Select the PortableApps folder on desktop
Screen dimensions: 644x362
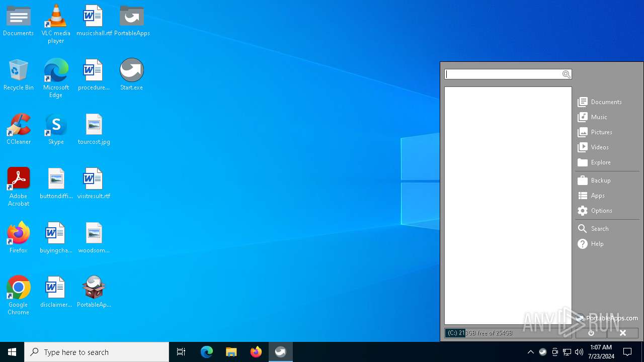point(132,21)
